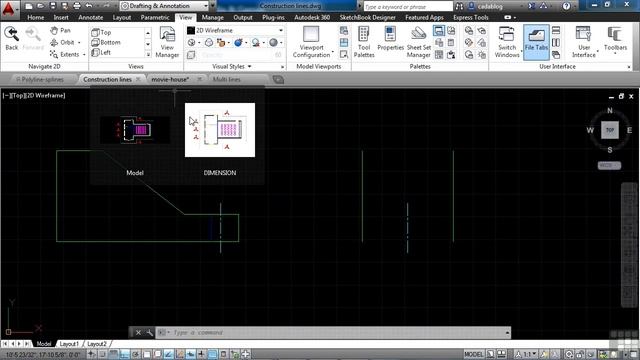Click the Tile Vertically icon
The image size is (640, 360).
tap(556, 42)
